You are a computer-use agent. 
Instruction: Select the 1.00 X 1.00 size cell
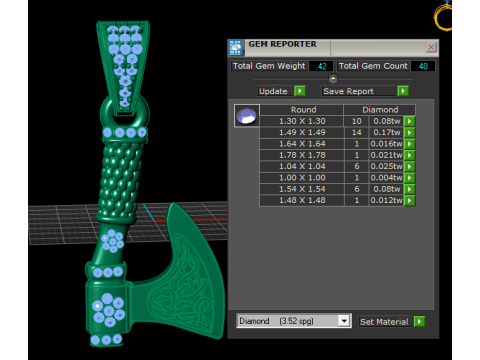coord(302,178)
